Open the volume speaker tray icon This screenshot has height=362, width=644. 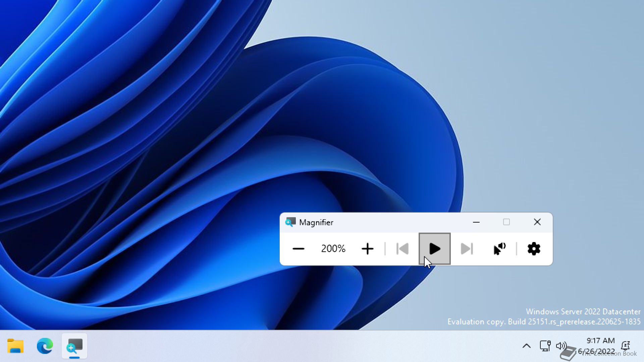coord(560,346)
